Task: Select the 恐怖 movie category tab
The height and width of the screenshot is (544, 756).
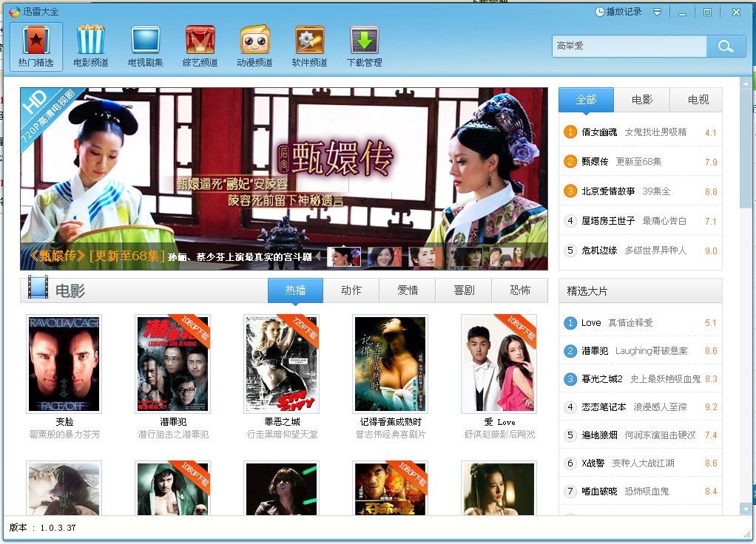Action: tap(520, 290)
